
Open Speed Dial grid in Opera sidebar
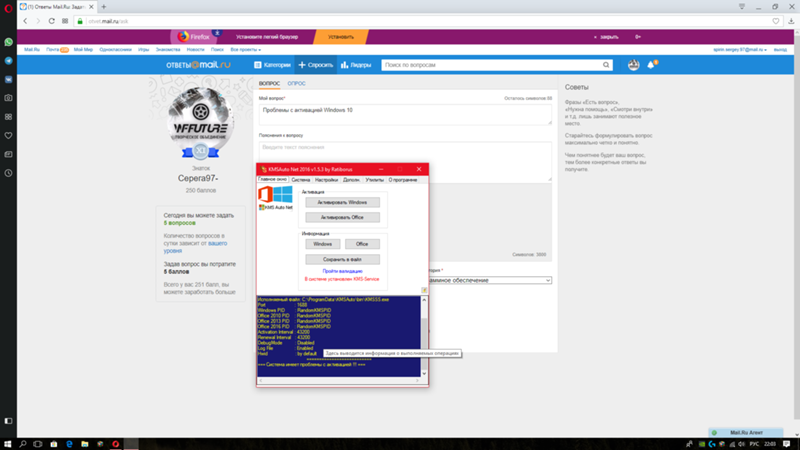8,117
